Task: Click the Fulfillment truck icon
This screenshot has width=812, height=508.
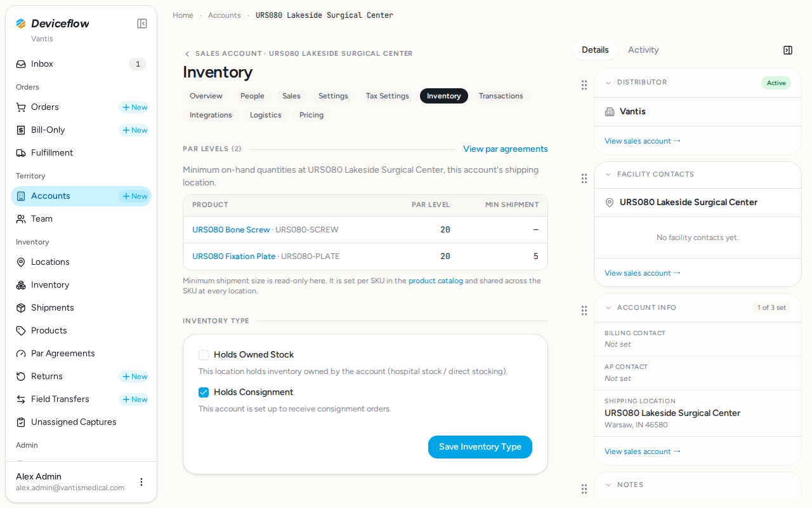Action: coord(21,153)
